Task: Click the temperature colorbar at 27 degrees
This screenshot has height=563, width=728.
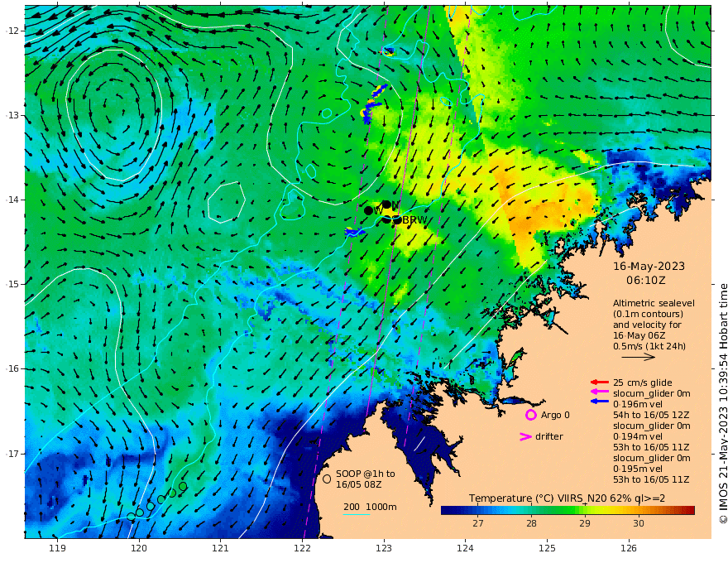Action: coord(478,511)
